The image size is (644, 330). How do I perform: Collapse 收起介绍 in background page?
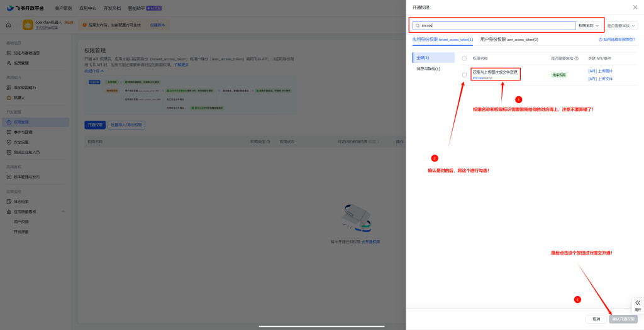pos(94,71)
